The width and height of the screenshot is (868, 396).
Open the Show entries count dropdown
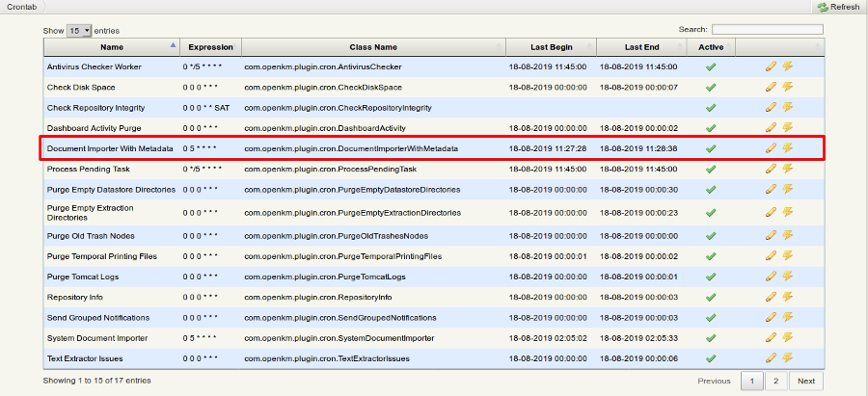tap(80, 31)
